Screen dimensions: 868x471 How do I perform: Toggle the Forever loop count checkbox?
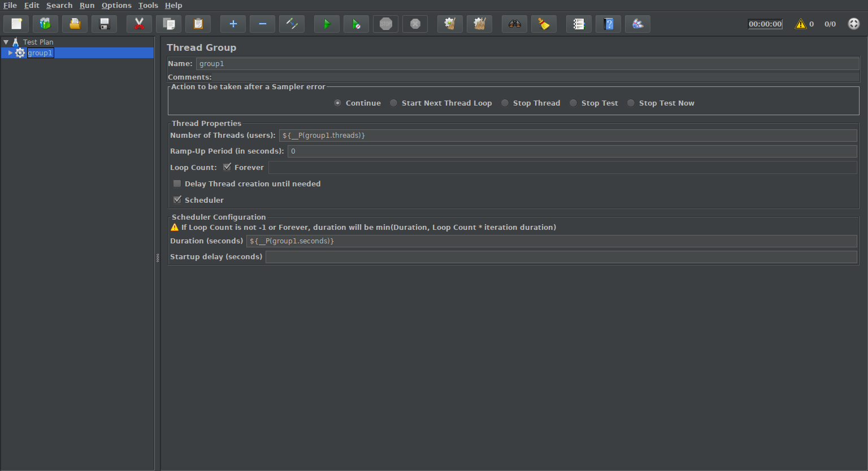[227, 167]
